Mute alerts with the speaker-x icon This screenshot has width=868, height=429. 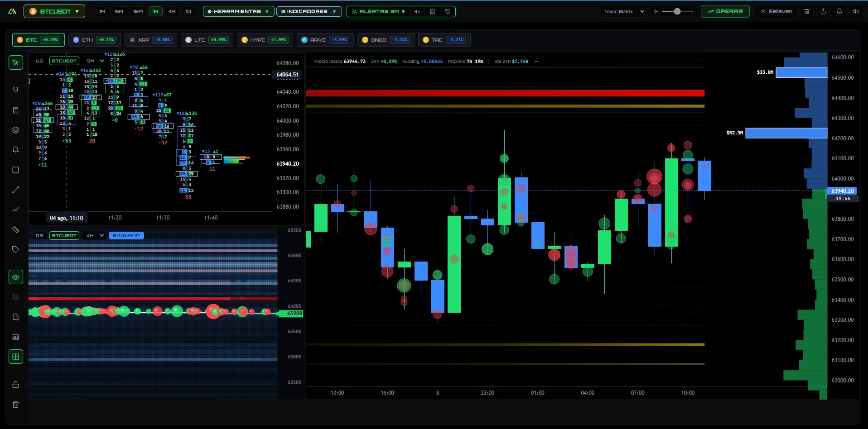point(417,11)
